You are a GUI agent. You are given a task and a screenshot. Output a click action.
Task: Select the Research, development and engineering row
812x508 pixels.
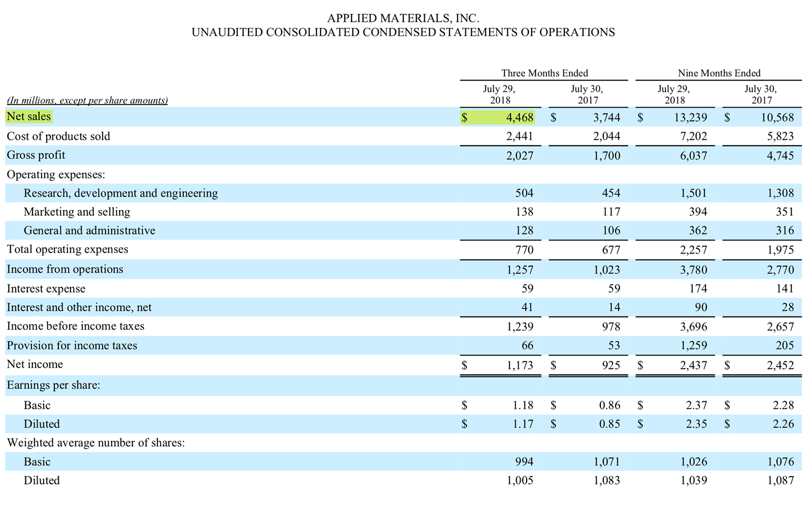(x=120, y=193)
